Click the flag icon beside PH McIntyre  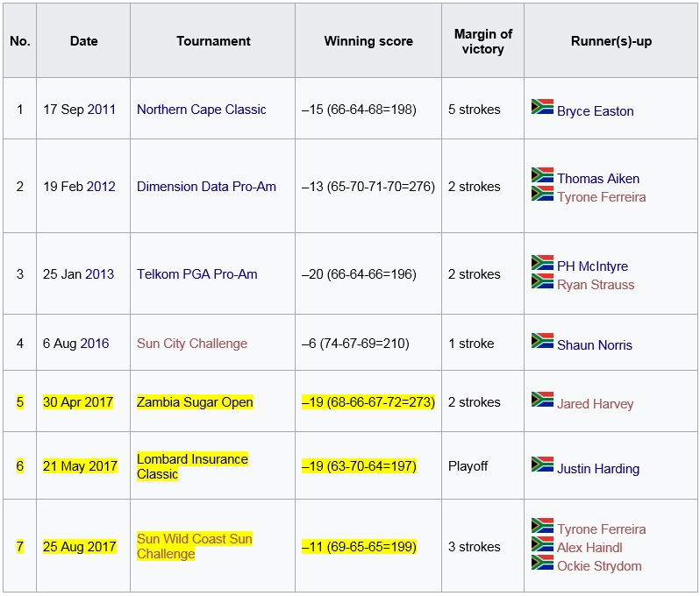[542, 262]
